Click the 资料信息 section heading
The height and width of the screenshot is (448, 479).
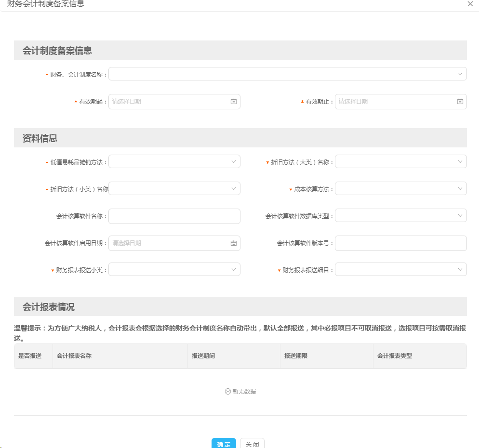click(40, 138)
